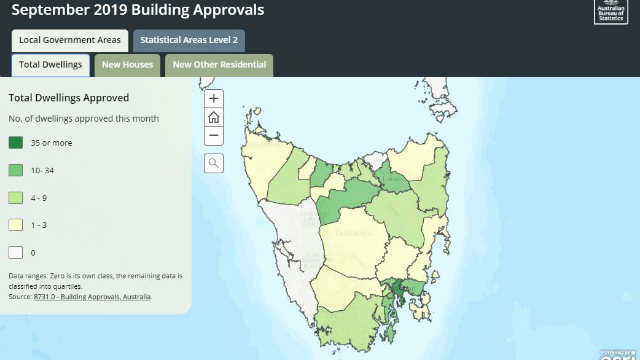Screen dimensions: 640x360
Task: Select the New Other Residential tab
Action: pos(219,65)
